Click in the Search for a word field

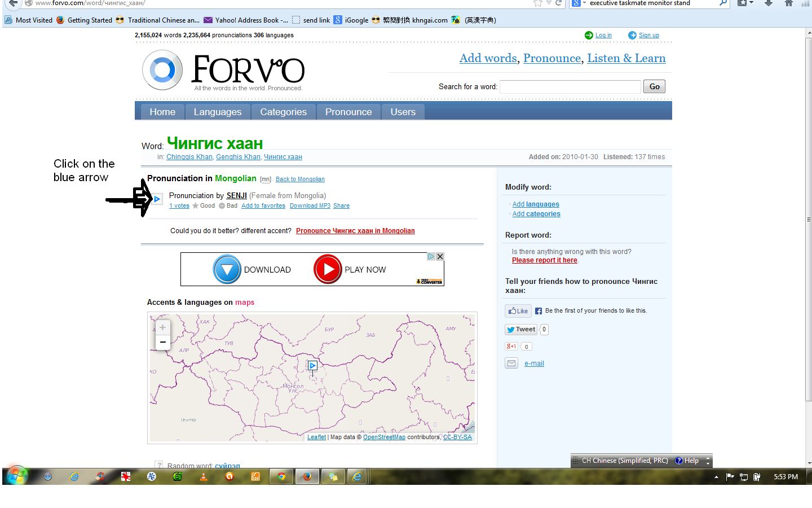coord(571,86)
